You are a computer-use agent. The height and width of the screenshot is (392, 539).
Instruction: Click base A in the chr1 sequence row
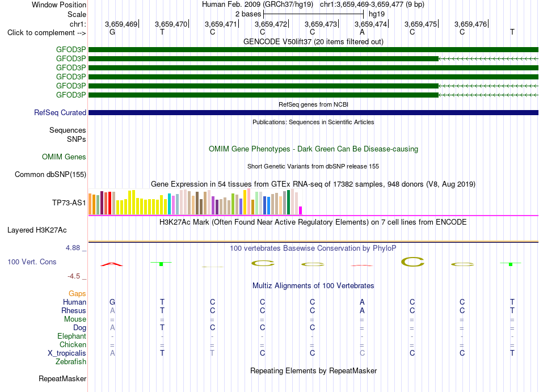(x=362, y=32)
